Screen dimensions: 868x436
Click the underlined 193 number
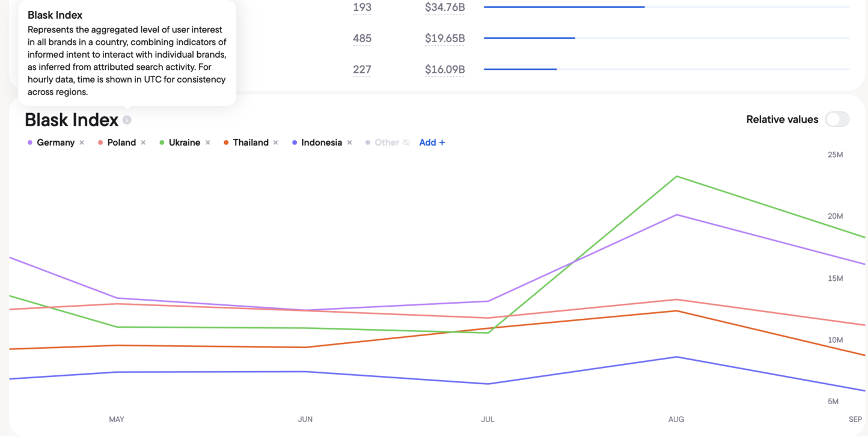[x=362, y=8]
